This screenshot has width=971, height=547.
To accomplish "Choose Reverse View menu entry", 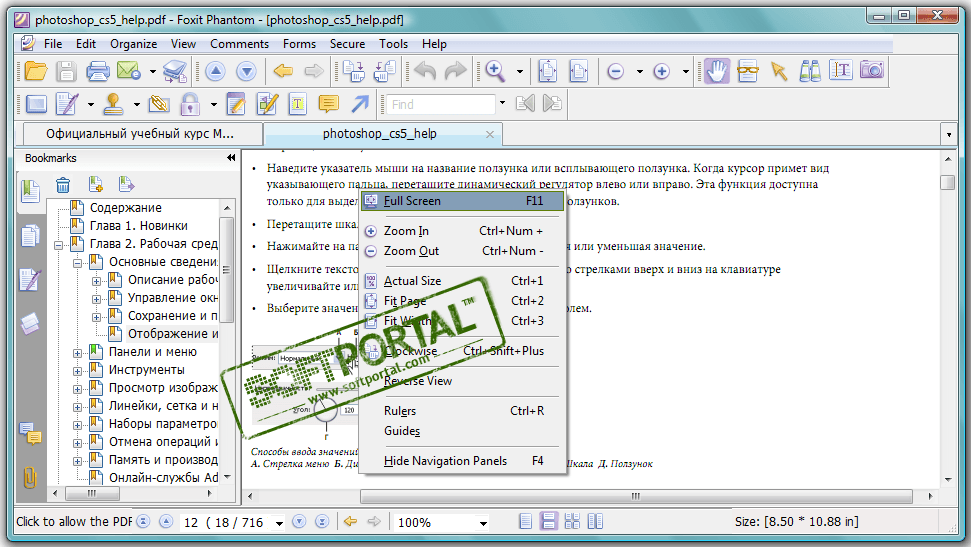I will pos(463,381).
